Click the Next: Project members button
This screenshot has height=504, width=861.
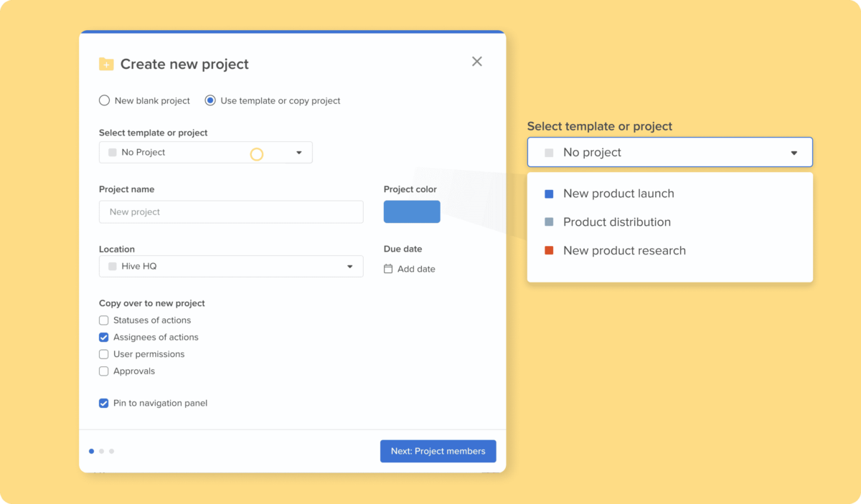click(438, 451)
